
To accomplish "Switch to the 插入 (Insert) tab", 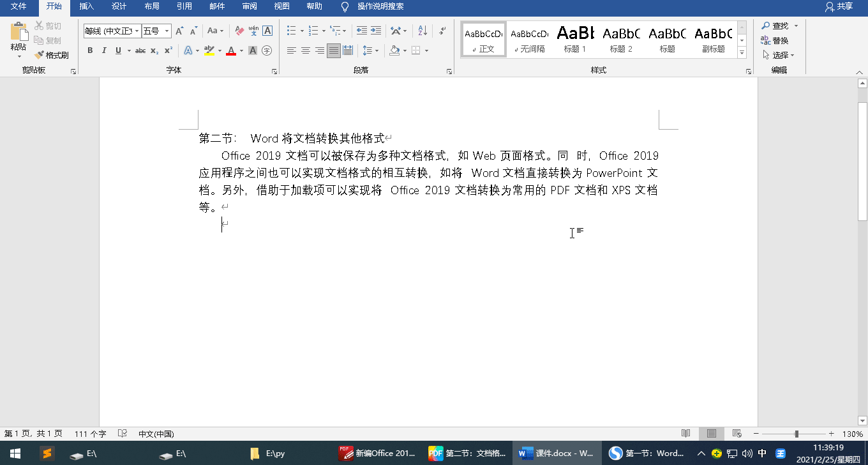I will point(87,6).
